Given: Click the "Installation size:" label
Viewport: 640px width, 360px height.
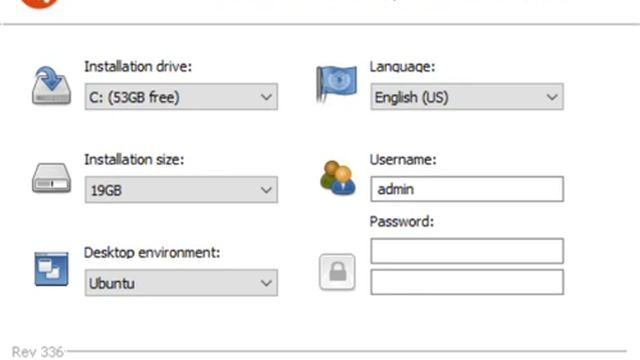Looking at the screenshot, I should (134, 159).
